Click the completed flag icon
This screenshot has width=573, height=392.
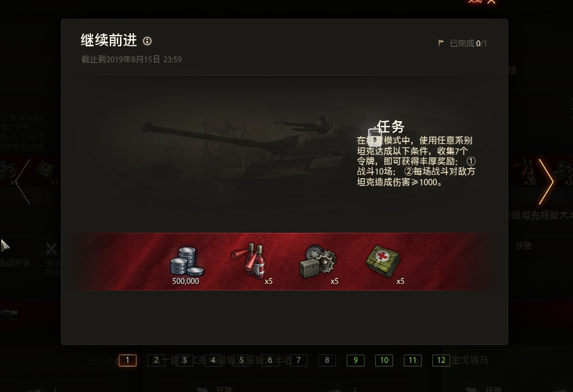pyautogui.click(x=441, y=43)
